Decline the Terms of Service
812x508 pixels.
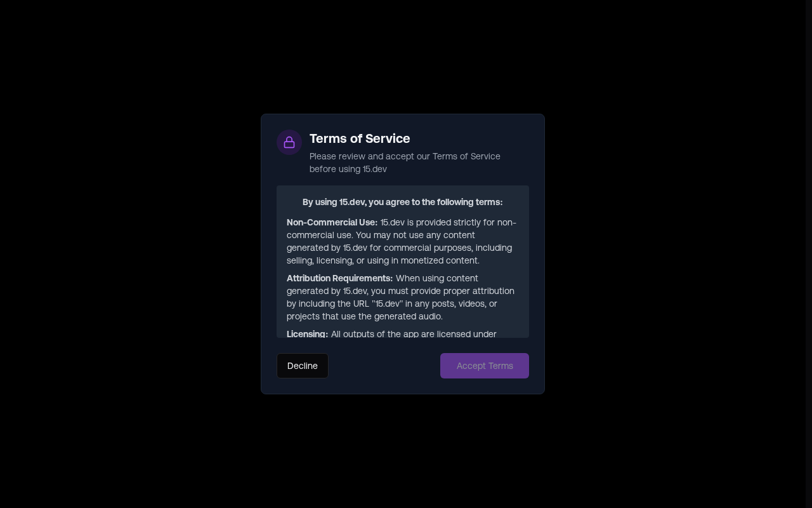pos(303,366)
